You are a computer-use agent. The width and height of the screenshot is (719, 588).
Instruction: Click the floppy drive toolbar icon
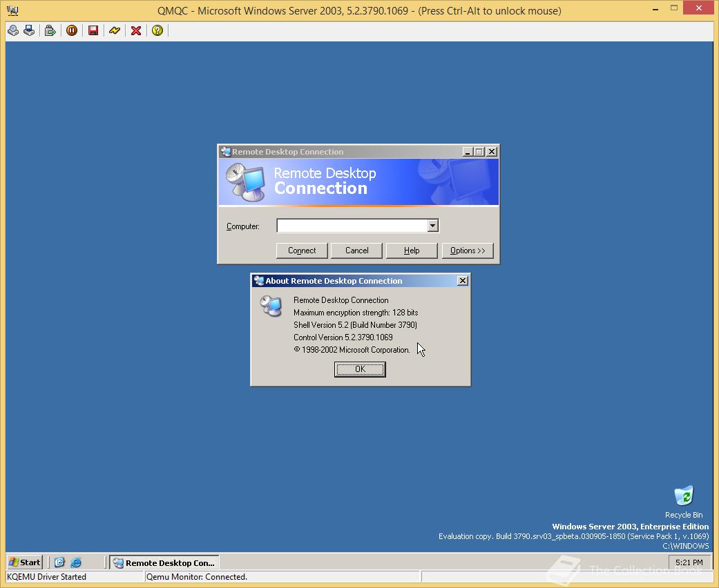click(29, 30)
